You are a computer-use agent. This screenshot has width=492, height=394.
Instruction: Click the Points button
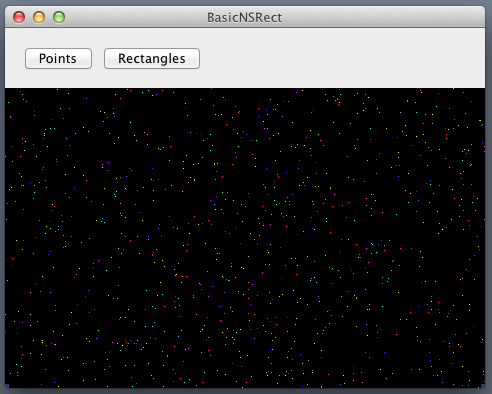(x=58, y=59)
